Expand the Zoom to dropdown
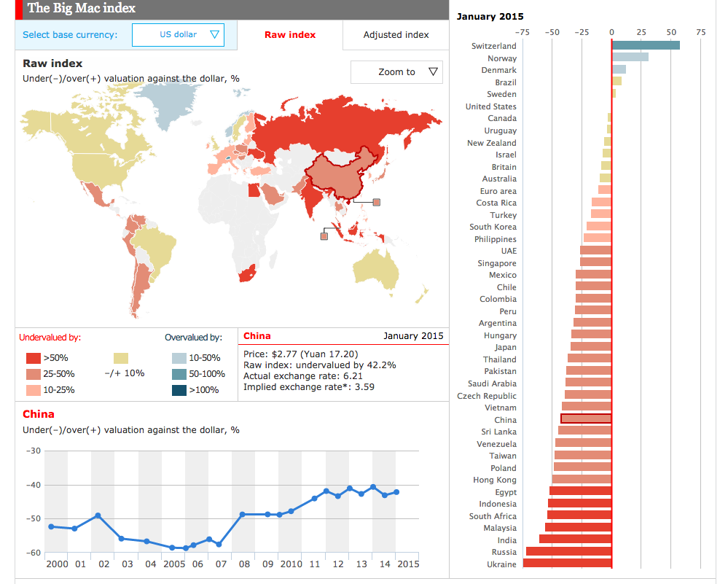Viewport: 728px width, 584px height. 396,72
